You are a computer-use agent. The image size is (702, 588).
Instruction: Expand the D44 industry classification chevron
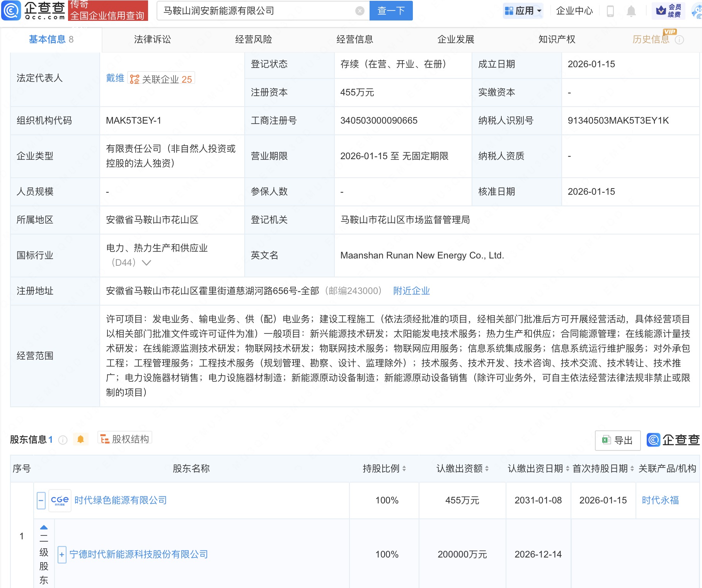146,263
